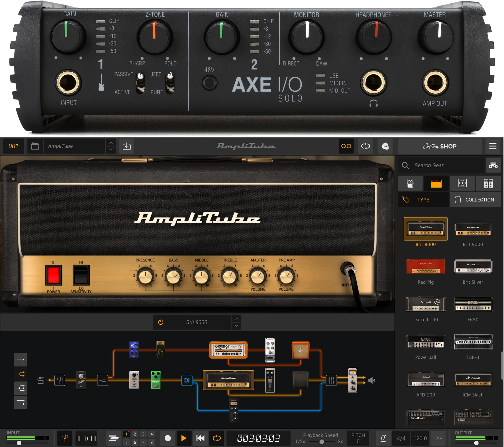The height and width of the screenshot is (447, 504).
Task: Select the stomp pedal gear category icon
Action: pos(410,183)
